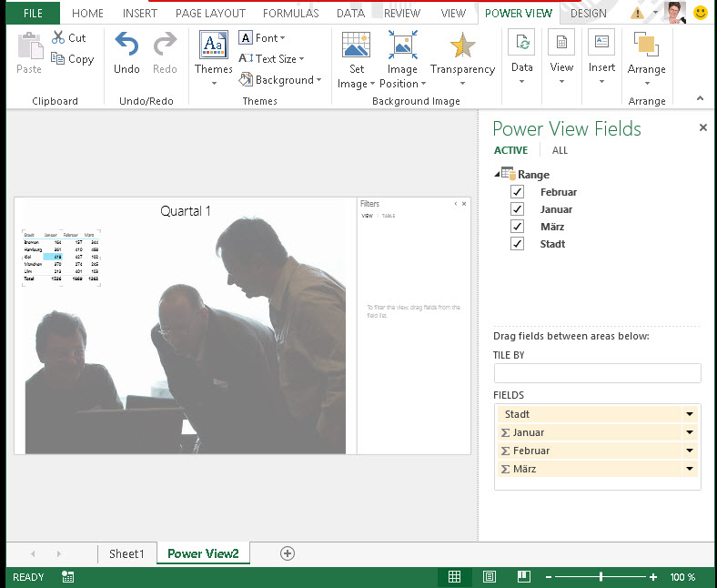Click the Cut scissors icon
Screen dimensions: 717x588
[58, 38]
